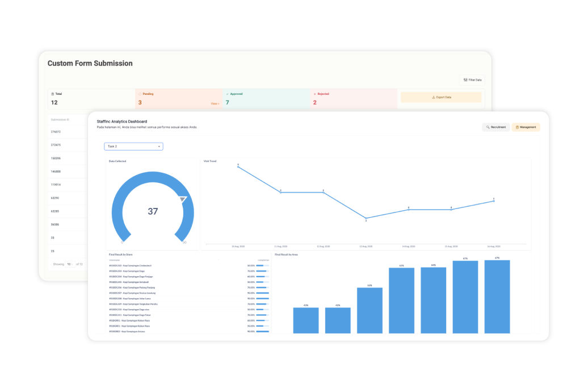
Task: Expand the Showing 10 rows dropdown
Action: coord(70,264)
